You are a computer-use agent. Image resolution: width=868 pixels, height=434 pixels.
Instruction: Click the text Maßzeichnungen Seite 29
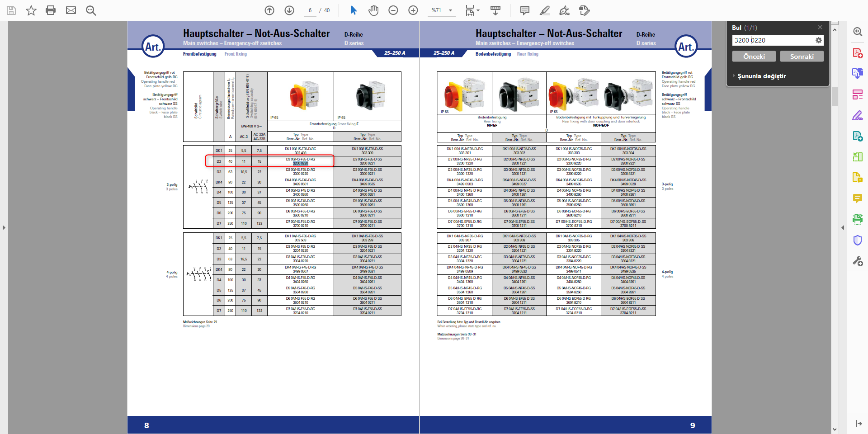coord(200,322)
